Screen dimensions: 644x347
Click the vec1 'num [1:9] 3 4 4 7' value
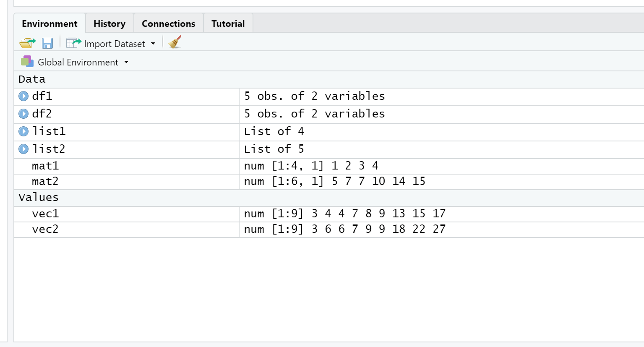pyautogui.click(x=344, y=214)
